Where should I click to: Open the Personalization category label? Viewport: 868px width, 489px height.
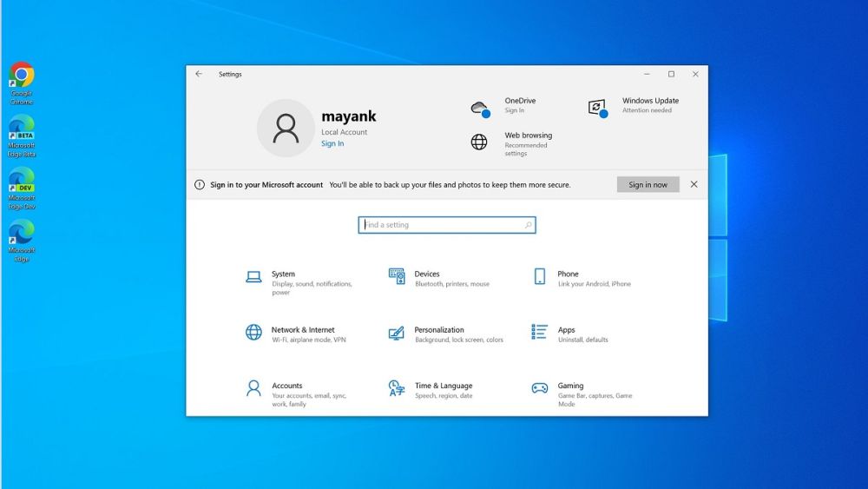click(439, 329)
